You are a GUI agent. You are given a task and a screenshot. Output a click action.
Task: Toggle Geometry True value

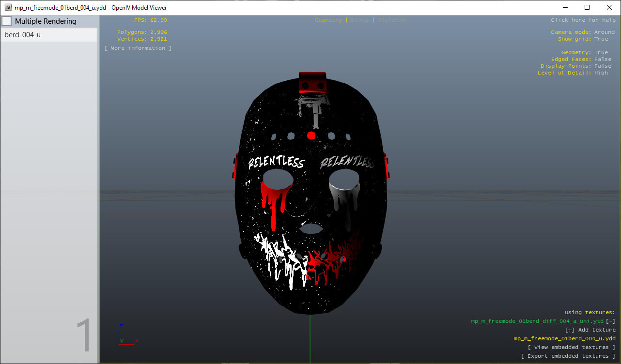(x=601, y=52)
